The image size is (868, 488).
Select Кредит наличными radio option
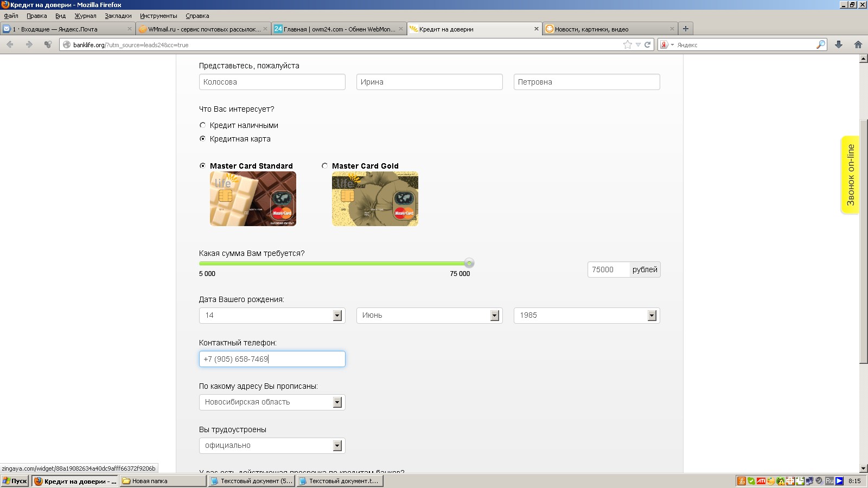202,125
